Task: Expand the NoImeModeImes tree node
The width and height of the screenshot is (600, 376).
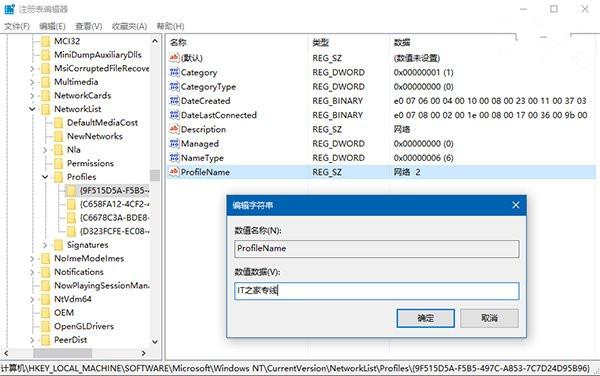Action: [32, 259]
